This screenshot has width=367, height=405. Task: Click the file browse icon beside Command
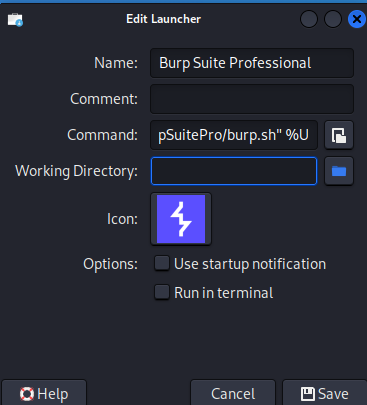click(x=339, y=135)
